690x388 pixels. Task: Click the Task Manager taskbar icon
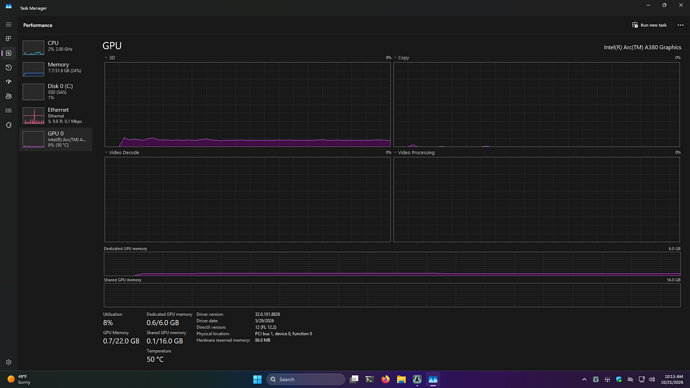[433, 379]
